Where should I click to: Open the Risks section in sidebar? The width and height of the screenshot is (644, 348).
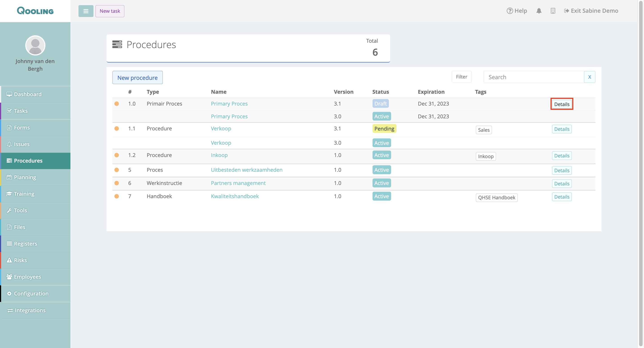[x=20, y=260]
